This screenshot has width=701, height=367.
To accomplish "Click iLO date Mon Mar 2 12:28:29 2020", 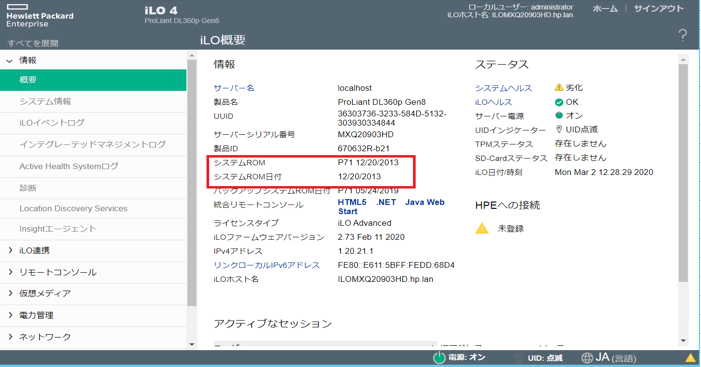I will (x=604, y=172).
